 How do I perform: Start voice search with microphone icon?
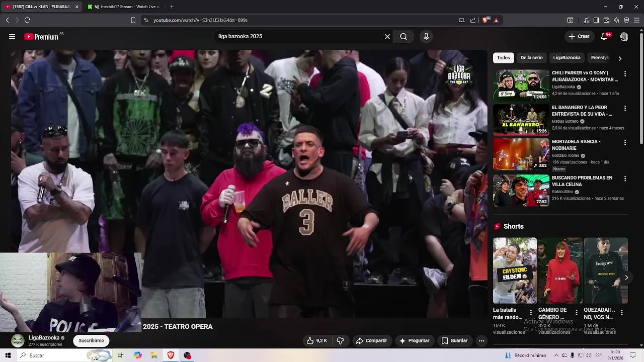coord(426,37)
